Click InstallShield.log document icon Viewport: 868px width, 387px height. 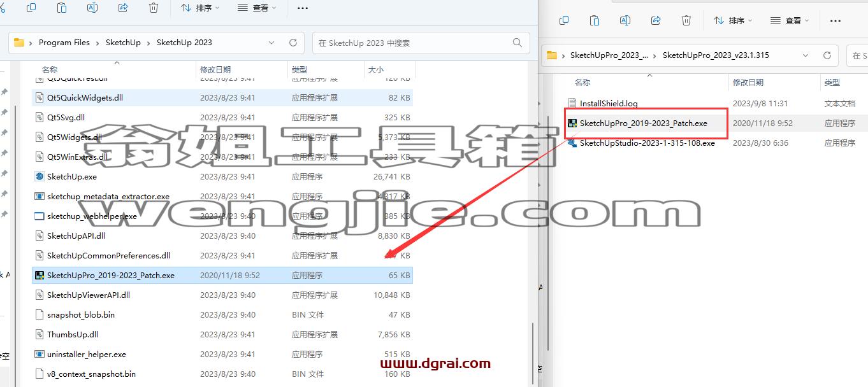tap(572, 104)
